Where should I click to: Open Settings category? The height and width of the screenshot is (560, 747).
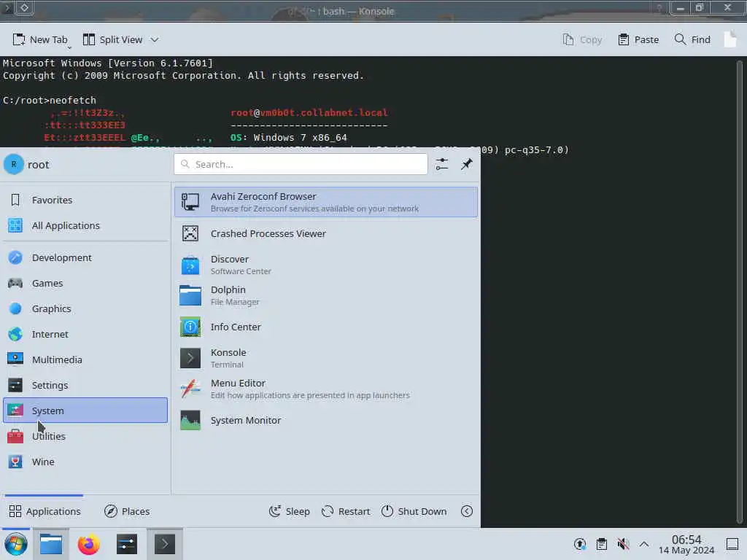click(85, 385)
